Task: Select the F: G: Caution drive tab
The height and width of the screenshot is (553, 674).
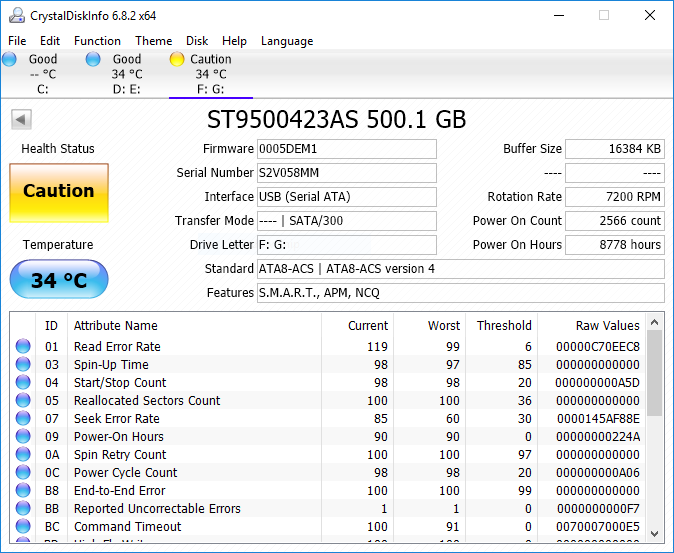Action: pyautogui.click(x=211, y=73)
